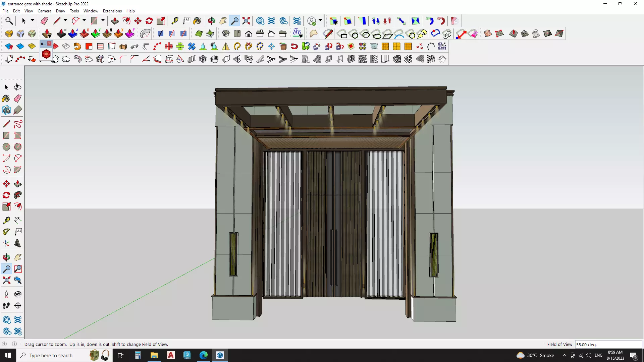Click Vector Push Pull green V icon
This screenshot has width=644, height=362.
point(96,34)
